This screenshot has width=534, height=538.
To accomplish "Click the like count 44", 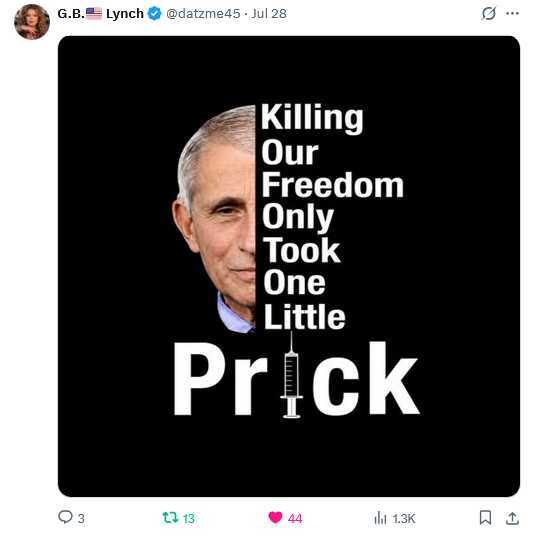I will 295,518.
